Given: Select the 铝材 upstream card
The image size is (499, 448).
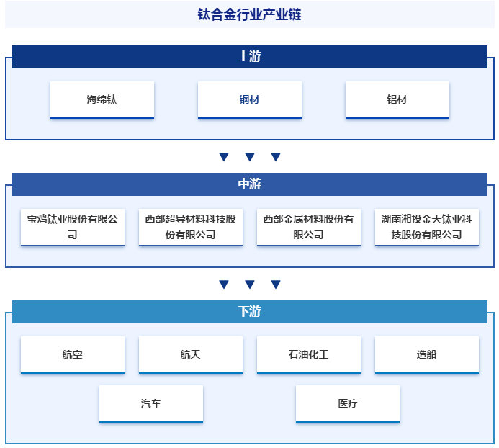Looking at the screenshot, I should 397,99.
